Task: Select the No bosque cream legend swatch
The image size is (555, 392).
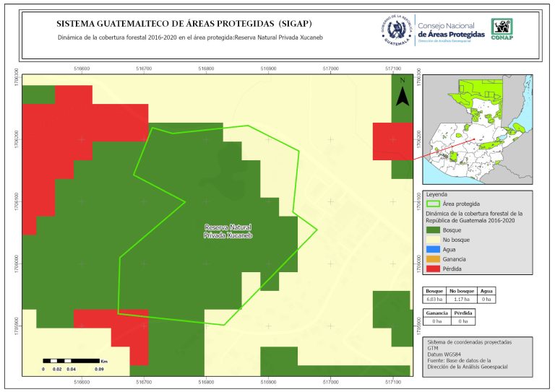Action: click(x=434, y=239)
